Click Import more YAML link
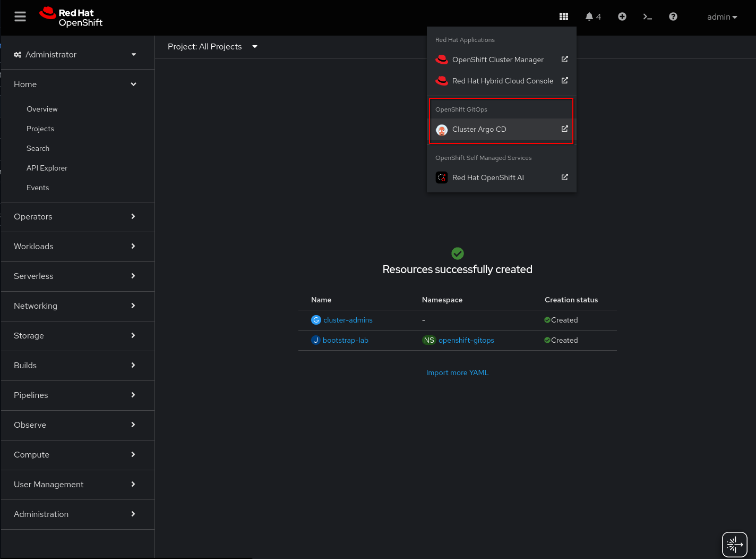 click(x=457, y=372)
